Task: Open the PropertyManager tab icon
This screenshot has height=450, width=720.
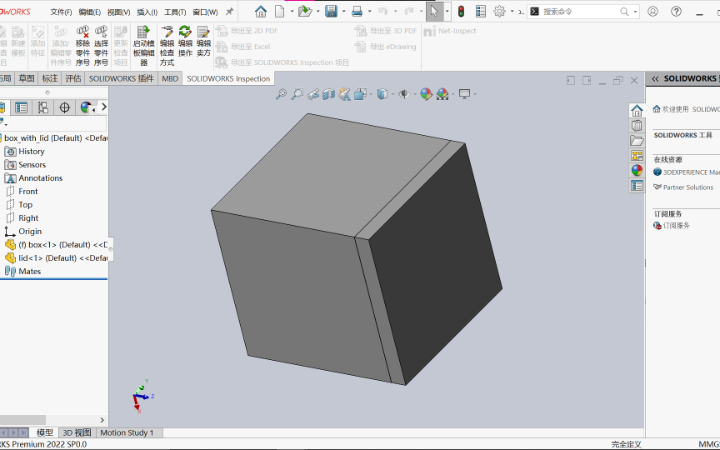Action: (21, 107)
